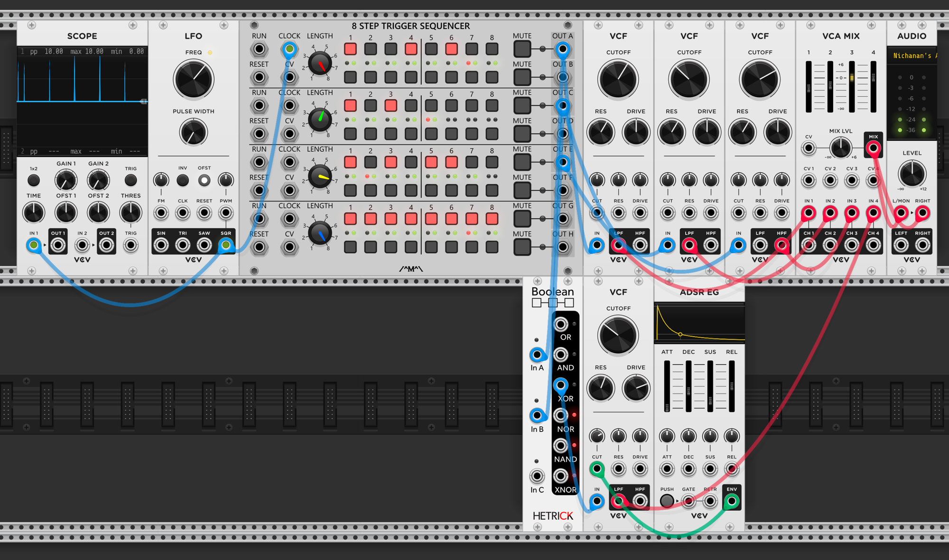Click the ADSR EG SUS slider
Viewport: 949px width, 560px height.
click(x=710, y=386)
